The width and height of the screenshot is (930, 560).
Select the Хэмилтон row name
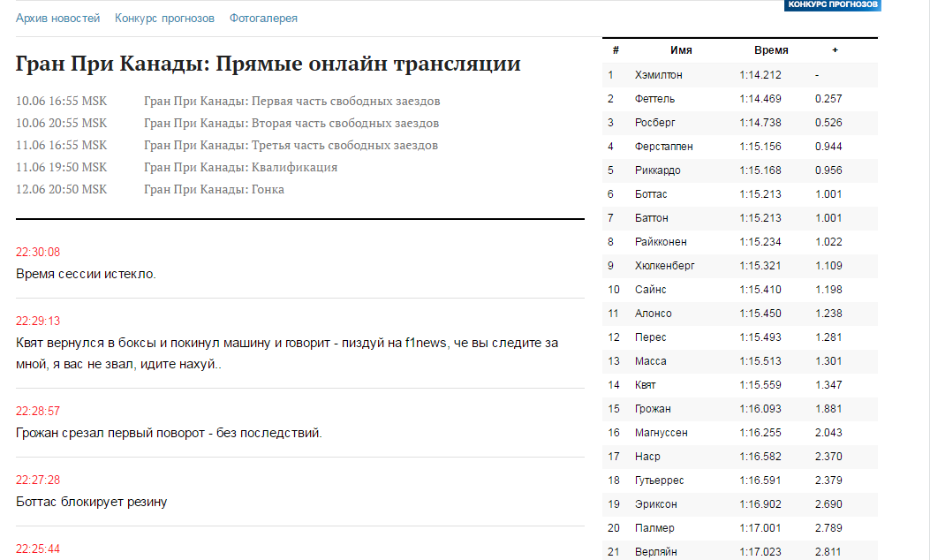658,75
